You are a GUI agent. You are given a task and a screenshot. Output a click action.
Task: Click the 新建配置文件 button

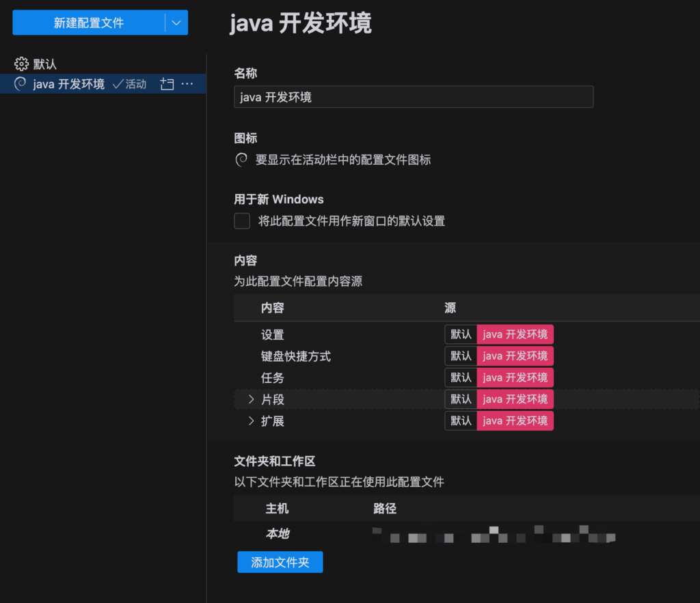[89, 23]
